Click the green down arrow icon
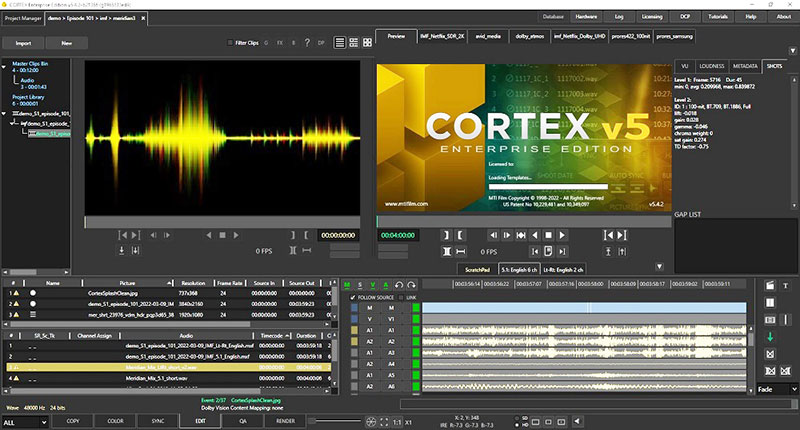Screen dimensions: 800x430 pyautogui.click(x=770, y=337)
